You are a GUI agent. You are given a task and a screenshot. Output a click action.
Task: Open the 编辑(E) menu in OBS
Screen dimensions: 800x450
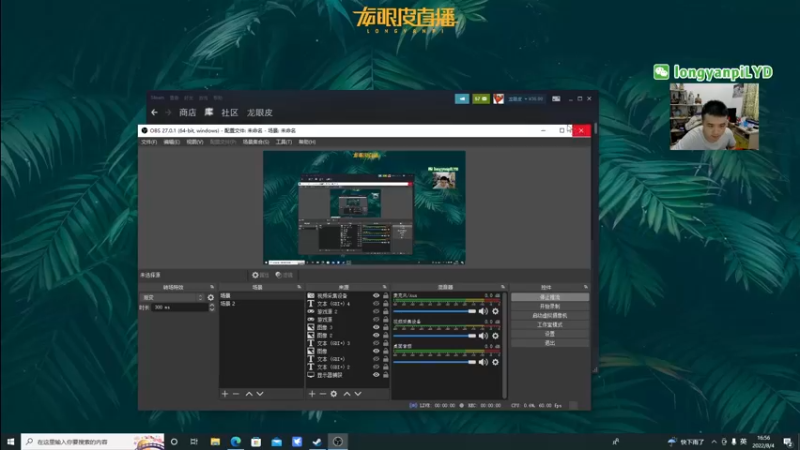coord(171,142)
